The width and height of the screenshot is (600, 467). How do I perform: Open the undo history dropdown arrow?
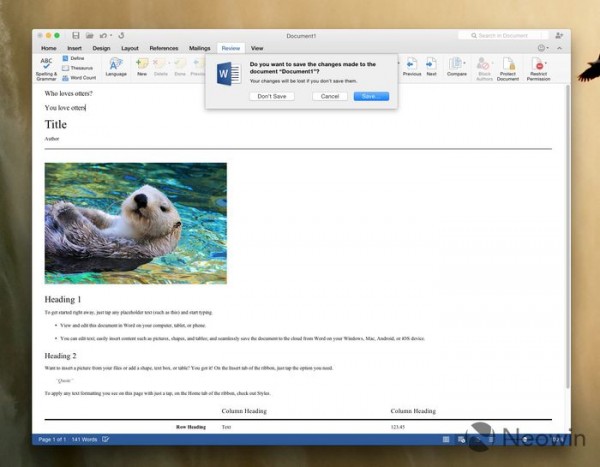pyautogui.click(x=111, y=36)
